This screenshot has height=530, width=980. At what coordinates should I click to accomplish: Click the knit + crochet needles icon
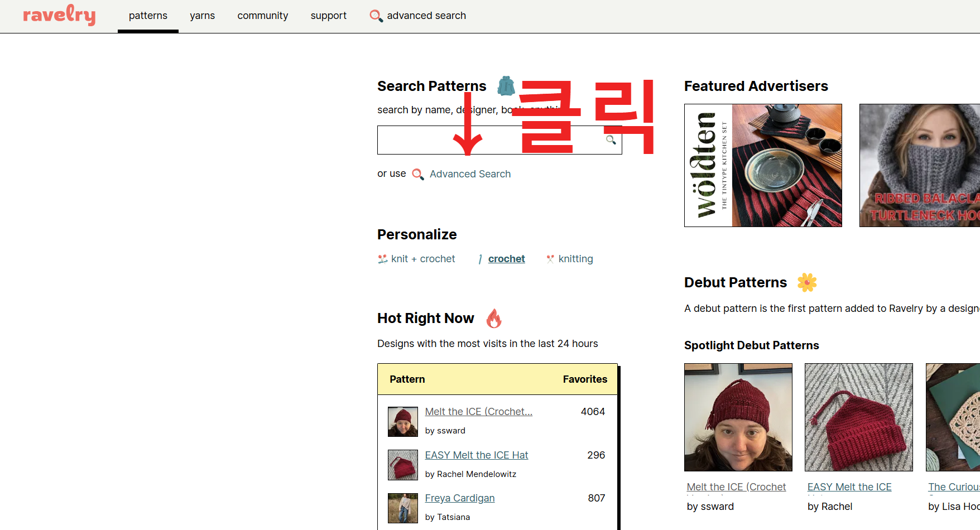383,259
